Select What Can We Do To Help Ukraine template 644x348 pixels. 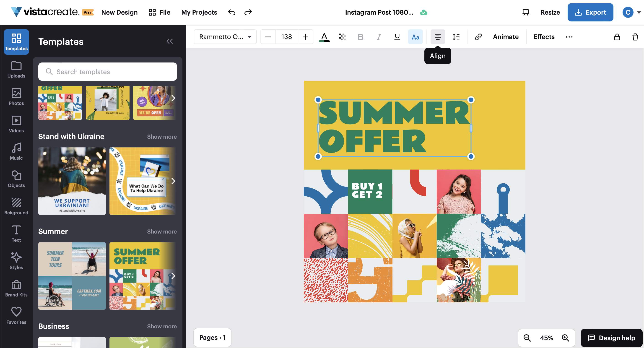tap(143, 181)
